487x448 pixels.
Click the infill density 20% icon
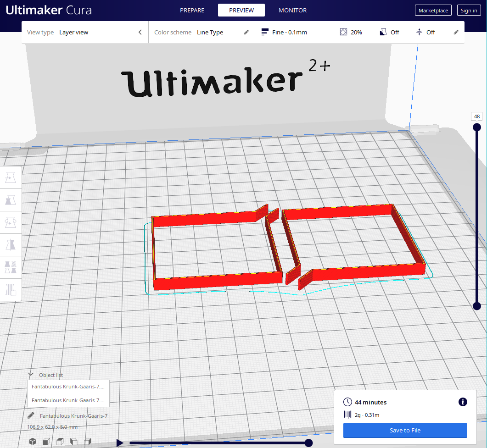[343, 32]
